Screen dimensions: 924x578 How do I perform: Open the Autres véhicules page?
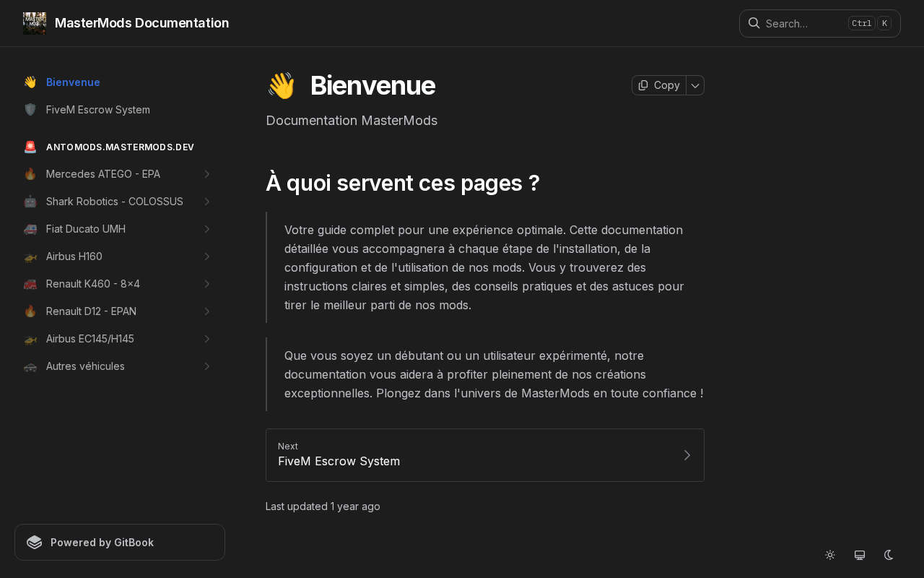click(85, 366)
